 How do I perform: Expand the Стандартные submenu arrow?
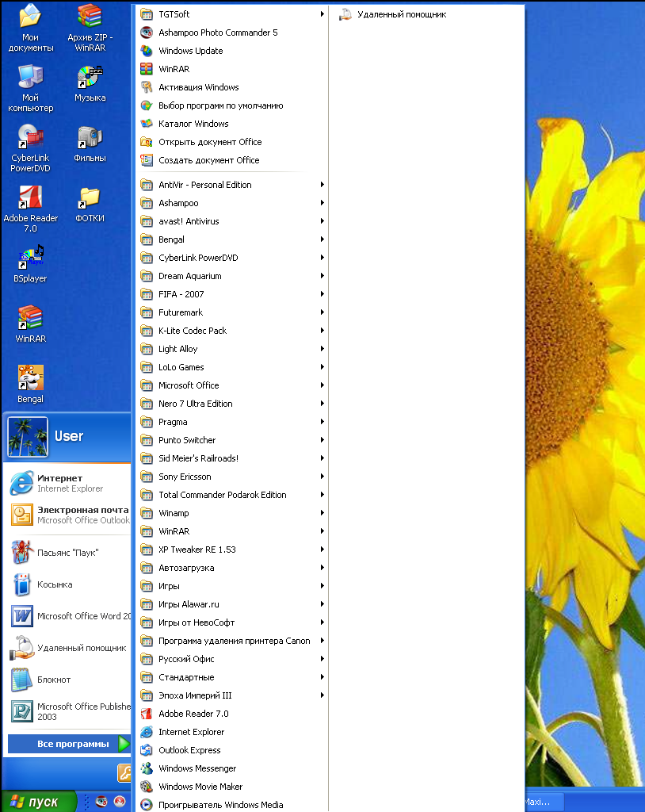[x=322, y=677]
